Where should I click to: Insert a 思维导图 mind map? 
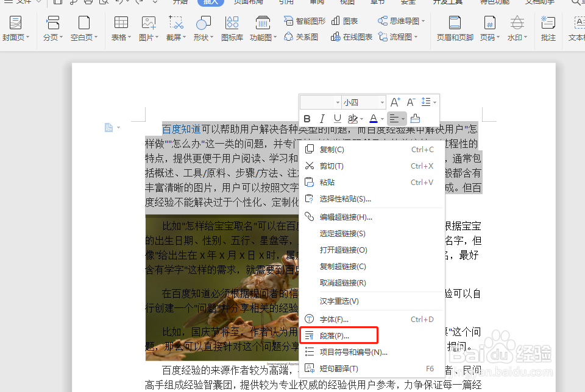(399, 21)
